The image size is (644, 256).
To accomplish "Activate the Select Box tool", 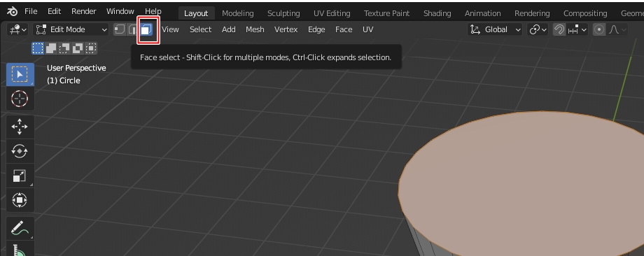I will tap(20, 74).
